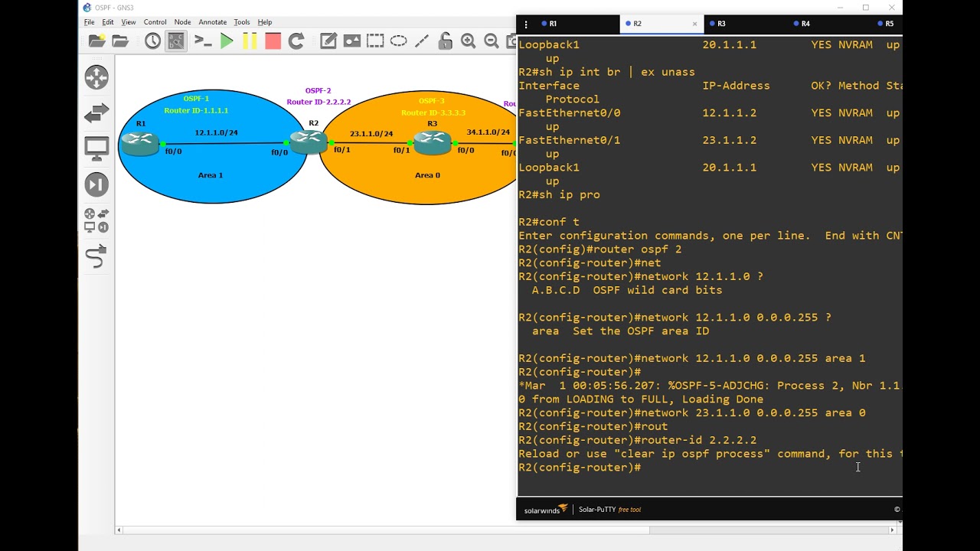Open snapshot manager clock icon
Viewport: 980px width, 551px height.
[152, 41]
